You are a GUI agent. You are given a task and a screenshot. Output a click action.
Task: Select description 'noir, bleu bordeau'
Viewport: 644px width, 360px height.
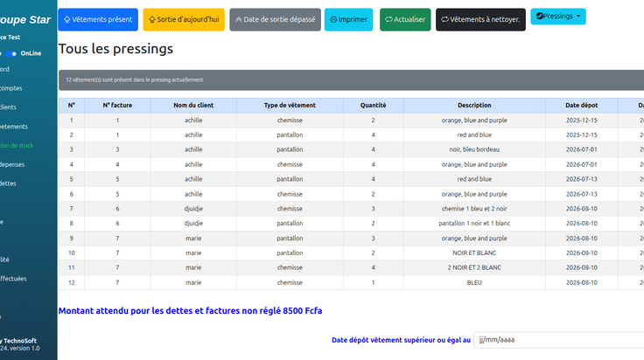[474, 149]
